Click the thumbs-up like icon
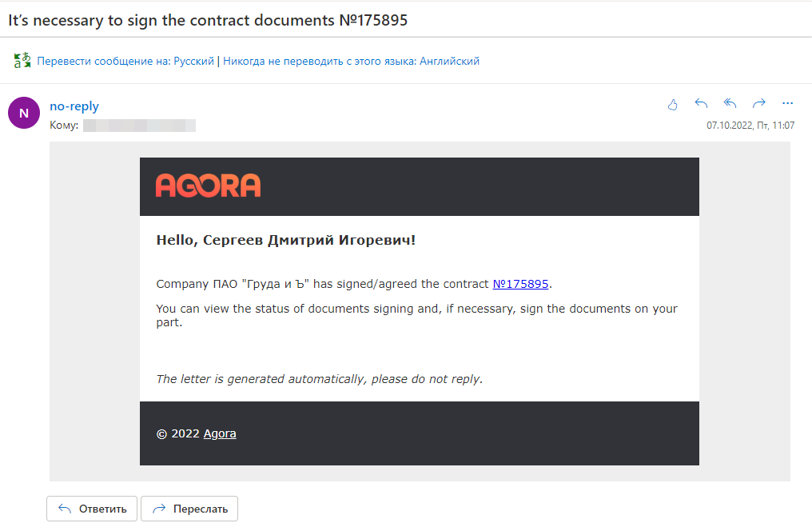 672,105
